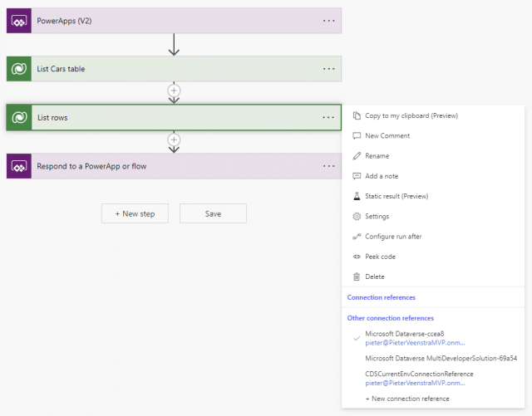Click the New step button
This screenshot has height=416, width=532.
pyautogui.click(x=135, y=213)
